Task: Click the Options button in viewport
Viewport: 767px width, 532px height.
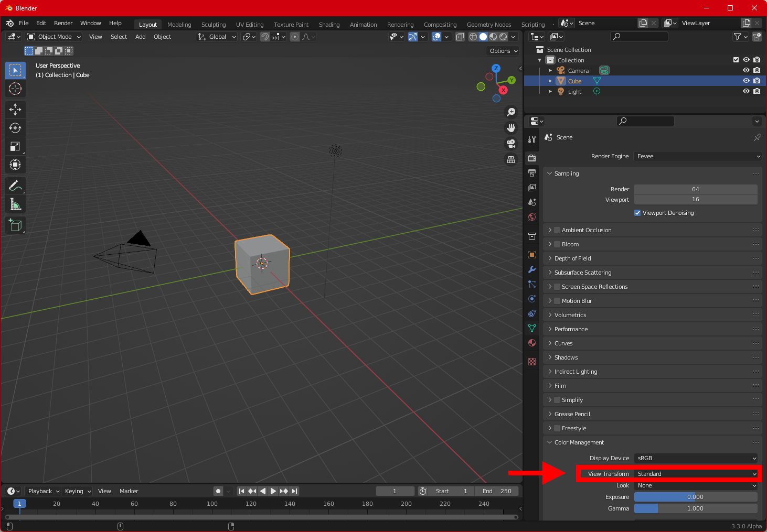Action: pyautogui.click(x=503, y=51)
